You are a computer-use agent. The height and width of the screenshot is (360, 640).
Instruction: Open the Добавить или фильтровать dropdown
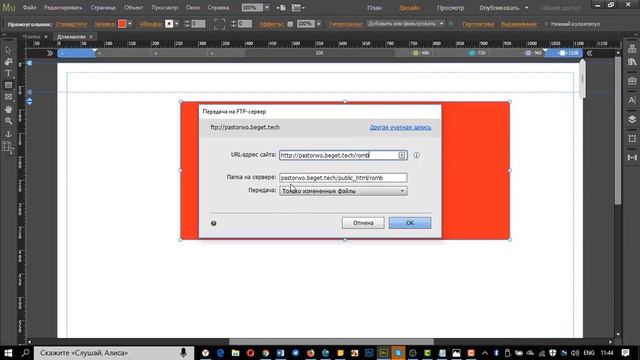405,24
